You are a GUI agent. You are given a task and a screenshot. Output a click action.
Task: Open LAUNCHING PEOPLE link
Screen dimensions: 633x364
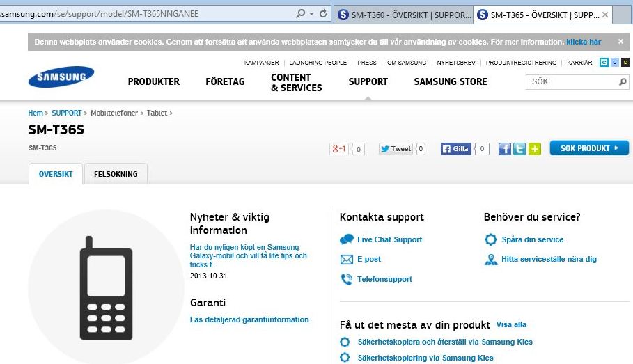tap(318, 63)
